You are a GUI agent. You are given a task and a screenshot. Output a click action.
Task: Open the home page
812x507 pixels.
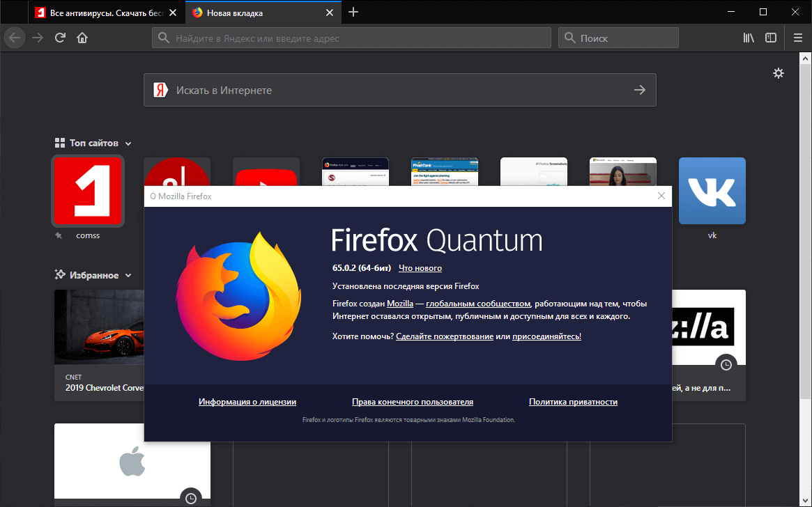[82, 37]
